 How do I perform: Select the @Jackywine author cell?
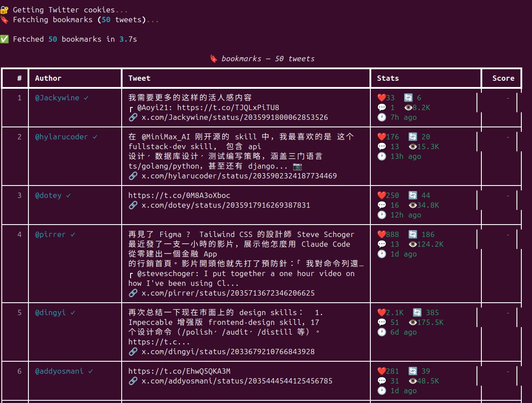[75, 107]
